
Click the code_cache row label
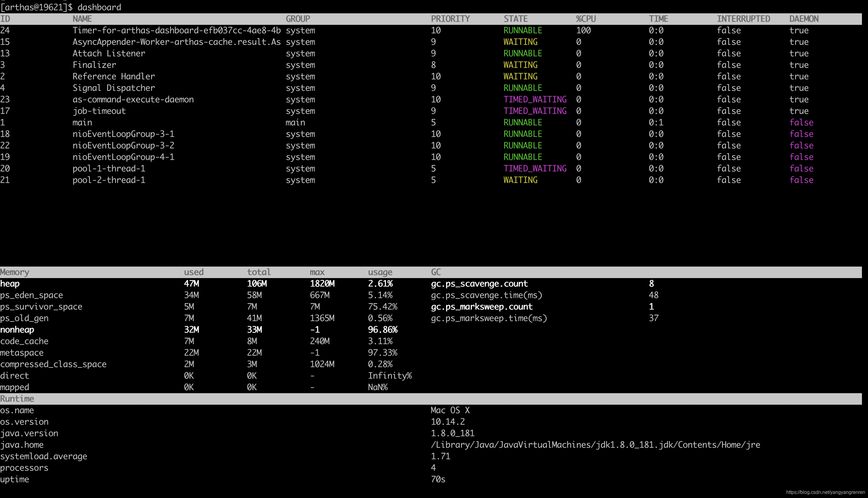[24, 341]
